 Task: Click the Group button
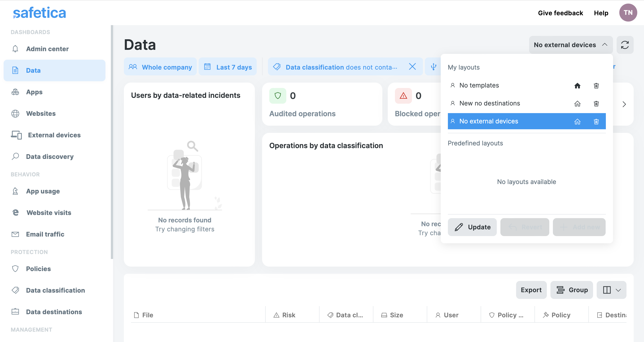pyautogui.click(x=572, y=290)
